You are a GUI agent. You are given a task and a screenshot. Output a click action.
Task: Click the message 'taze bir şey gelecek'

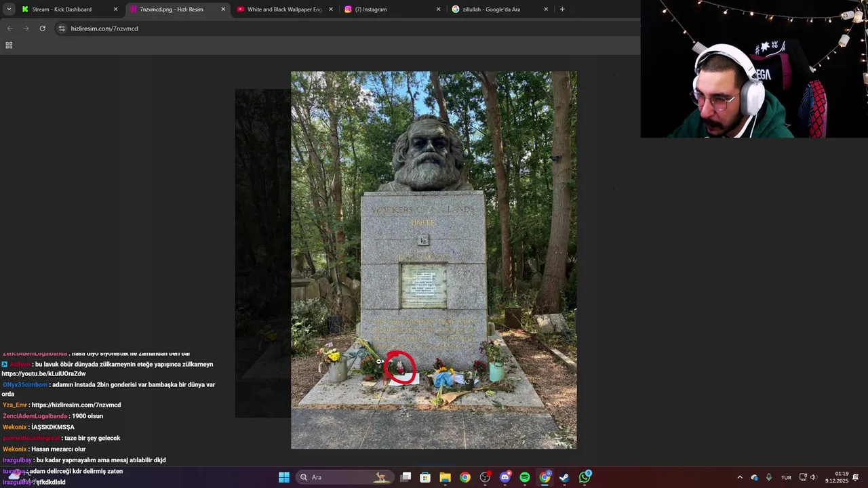pos(92,438)
